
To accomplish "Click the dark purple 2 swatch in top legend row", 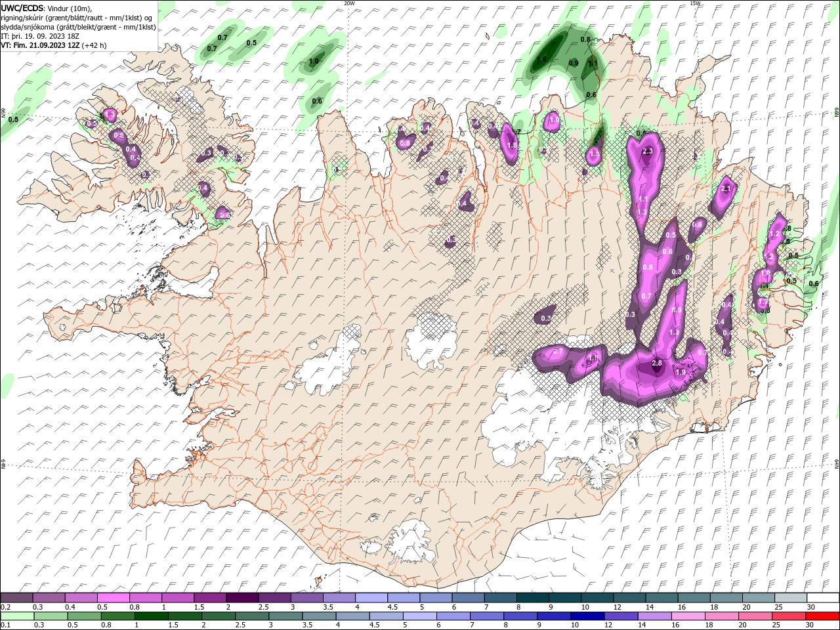I will pyautogui.click(x=241, y=598).
